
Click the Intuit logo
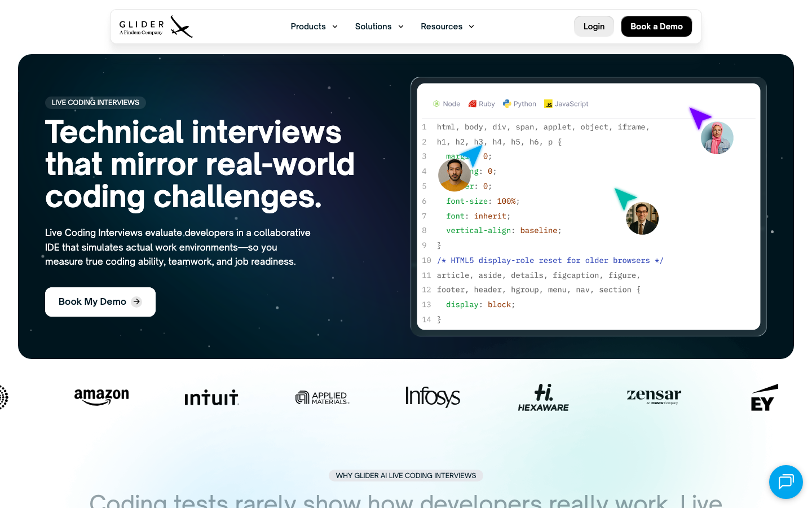point(211,398)
